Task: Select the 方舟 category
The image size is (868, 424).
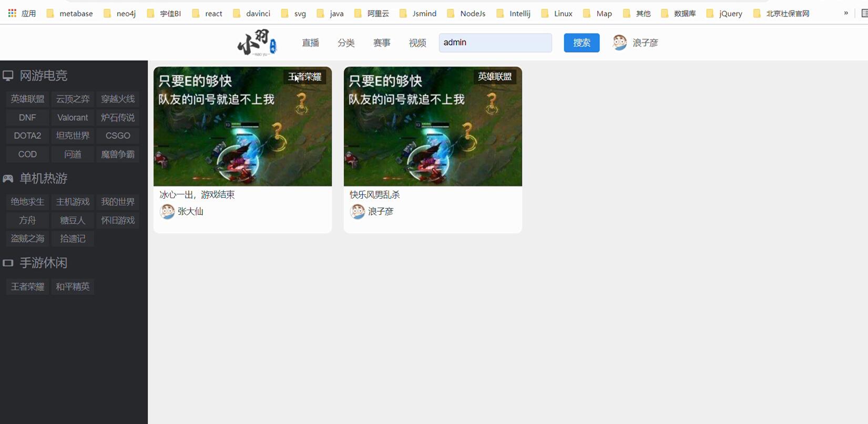Action: click(28, 220)
